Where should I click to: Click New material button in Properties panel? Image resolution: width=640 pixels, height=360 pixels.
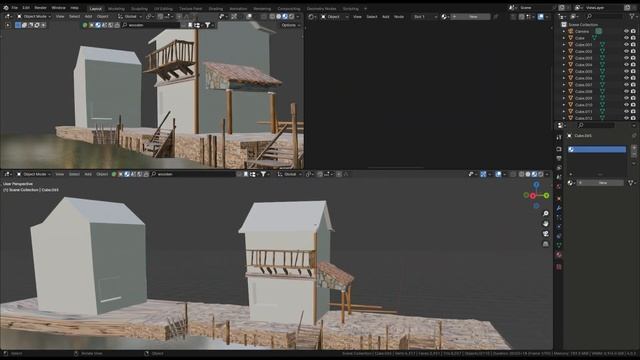tap(600, 183)
